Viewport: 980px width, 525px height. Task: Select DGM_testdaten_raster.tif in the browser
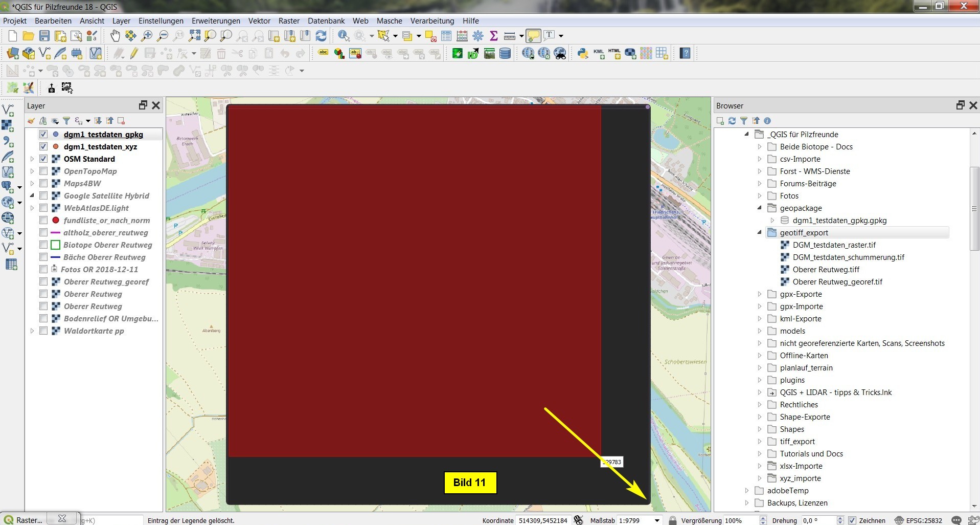pyautogui.click(x=834, y=245)
